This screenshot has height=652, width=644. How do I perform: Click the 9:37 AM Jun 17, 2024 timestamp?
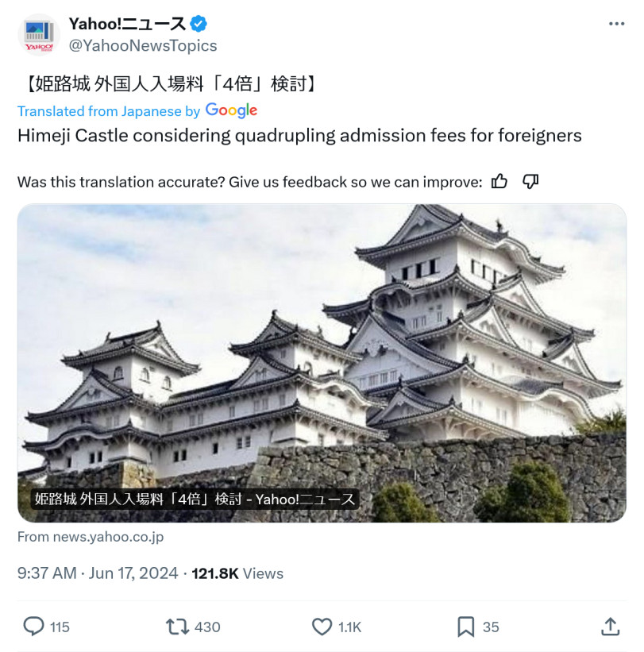(98, 573)
